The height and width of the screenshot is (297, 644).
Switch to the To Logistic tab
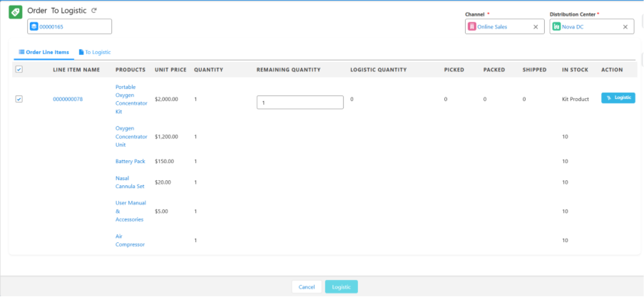pos(95,52)
